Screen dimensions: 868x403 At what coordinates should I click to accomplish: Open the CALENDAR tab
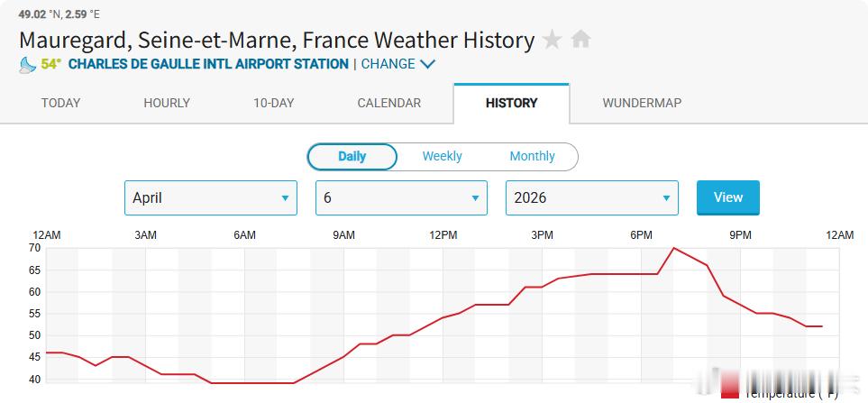pos(388,103)
